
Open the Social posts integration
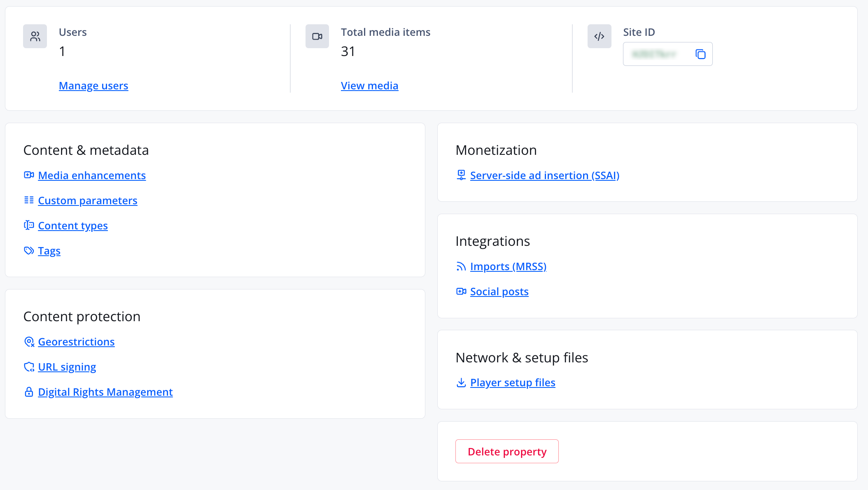(x=499, y=292)
